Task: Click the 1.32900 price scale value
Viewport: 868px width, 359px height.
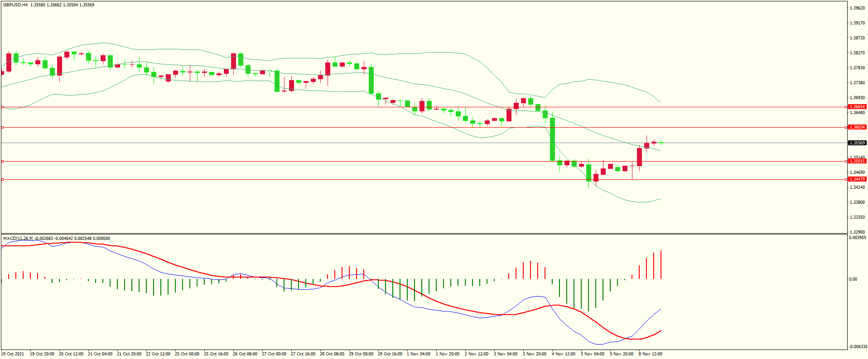Action: coord(857,232)
